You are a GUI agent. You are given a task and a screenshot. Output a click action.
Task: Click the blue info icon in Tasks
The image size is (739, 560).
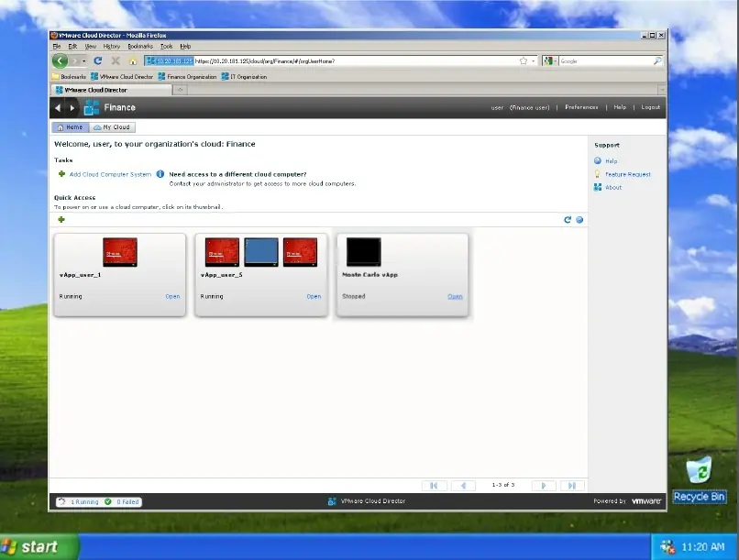[x=160, y=174]
